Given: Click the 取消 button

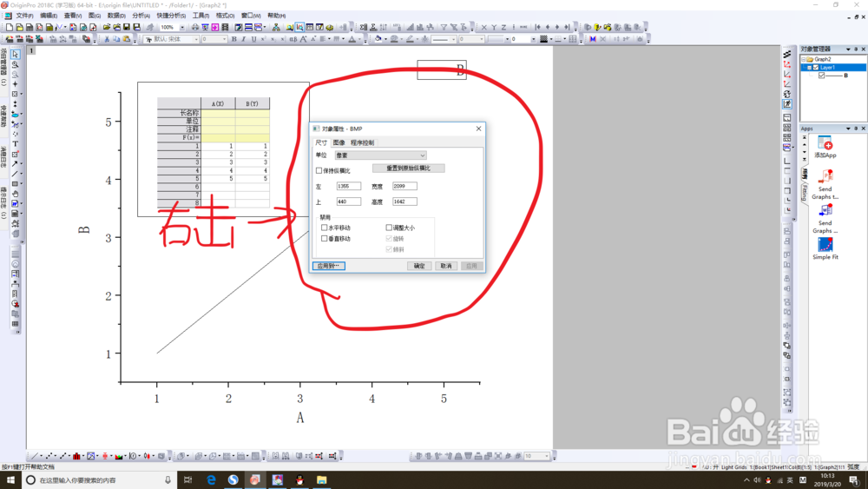Looking at the screenshot, I should tap(446, 266).
